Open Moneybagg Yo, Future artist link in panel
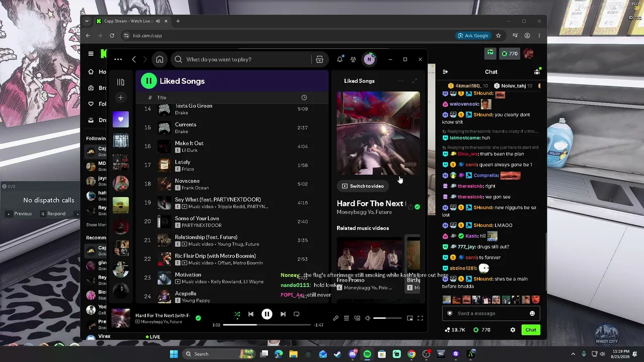The width and height of the screenshot is (644, 362). pyautogui.click(x=364, y=212)
